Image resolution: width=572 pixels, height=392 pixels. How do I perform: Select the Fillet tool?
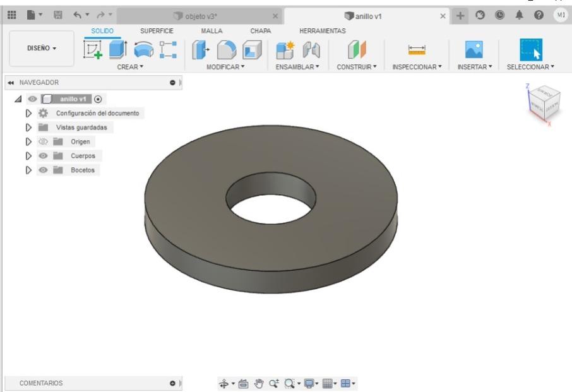pos(227,50)
